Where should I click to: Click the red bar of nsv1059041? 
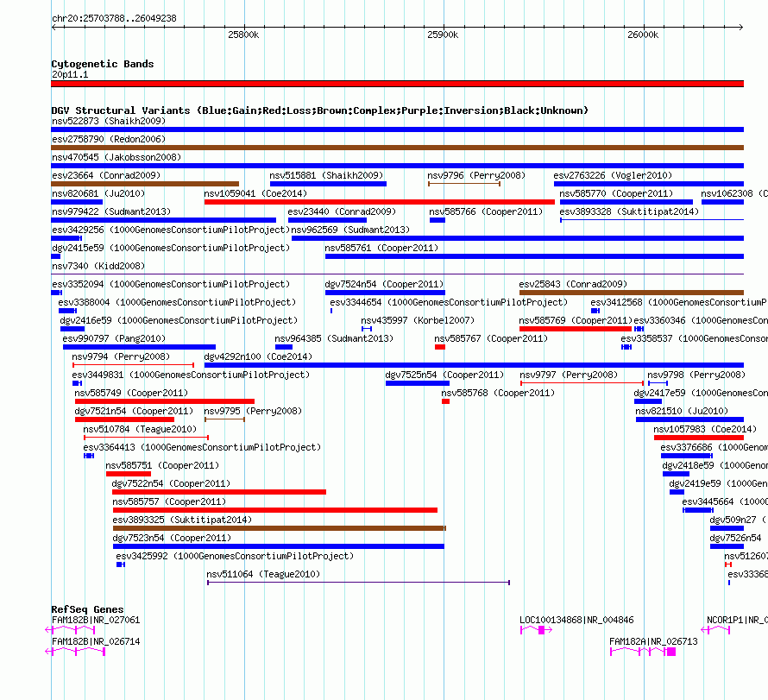click(379, 202)
